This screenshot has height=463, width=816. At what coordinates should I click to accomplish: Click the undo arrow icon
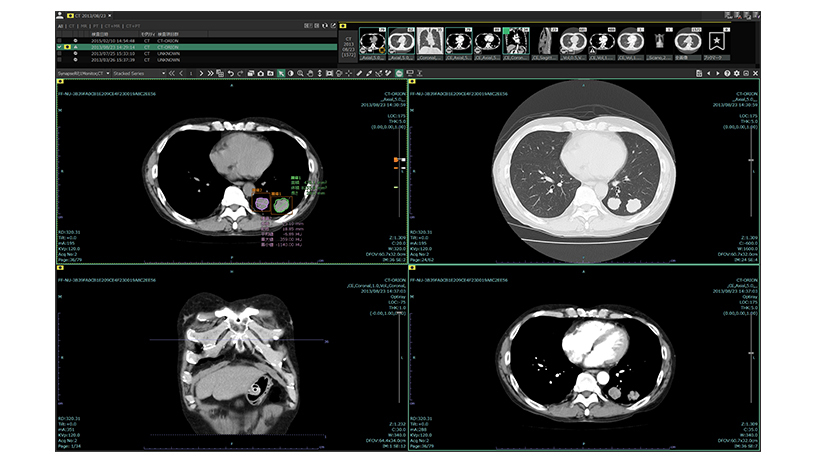[x=231, y=73]
